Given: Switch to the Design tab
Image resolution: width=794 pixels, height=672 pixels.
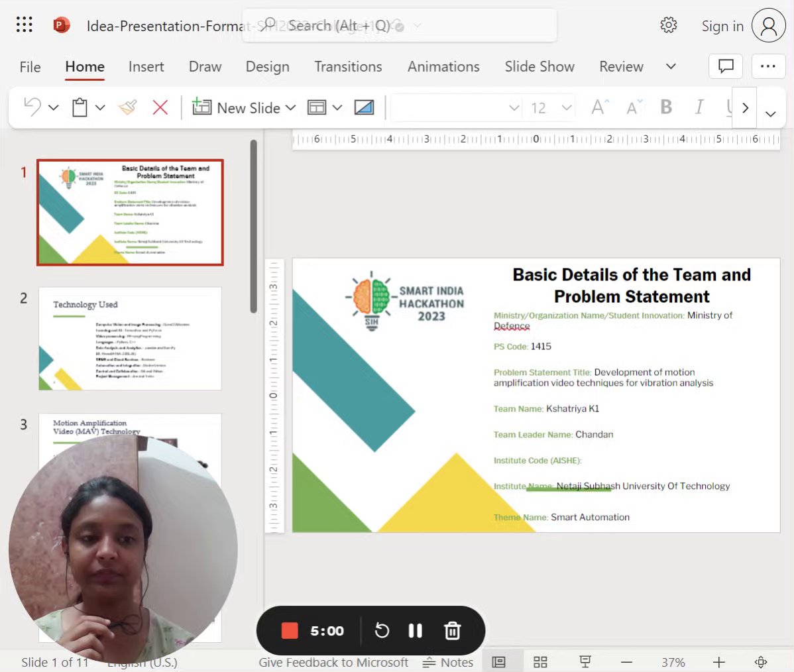Looking at the screenshot, I should click(267, 66).
